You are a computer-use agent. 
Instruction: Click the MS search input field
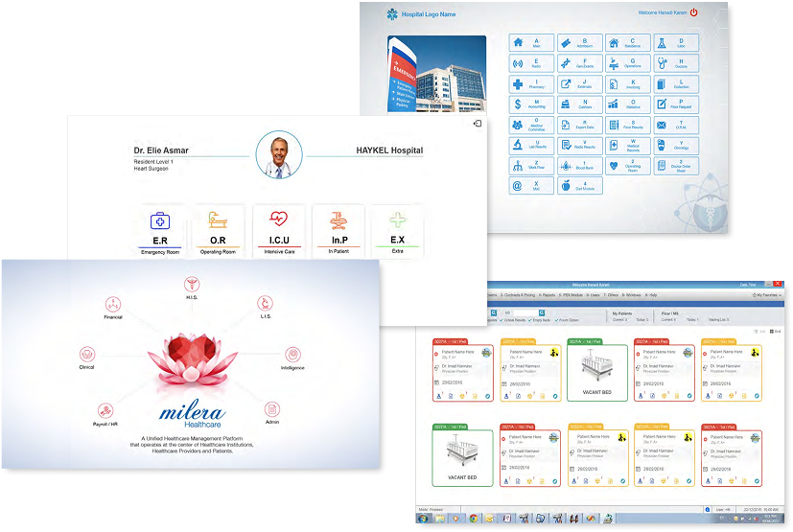(x=525, y=313)
